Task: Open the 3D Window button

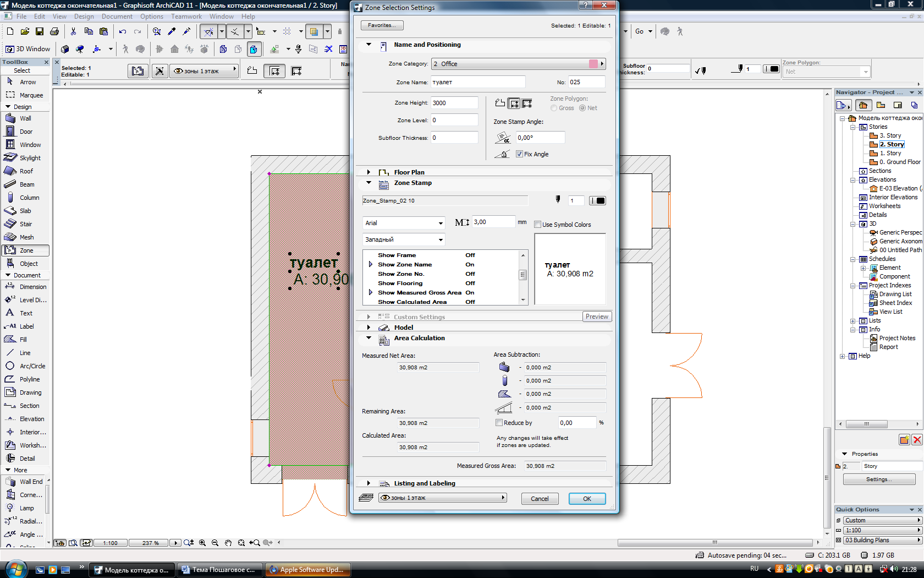Action: [x=28, y=49]
